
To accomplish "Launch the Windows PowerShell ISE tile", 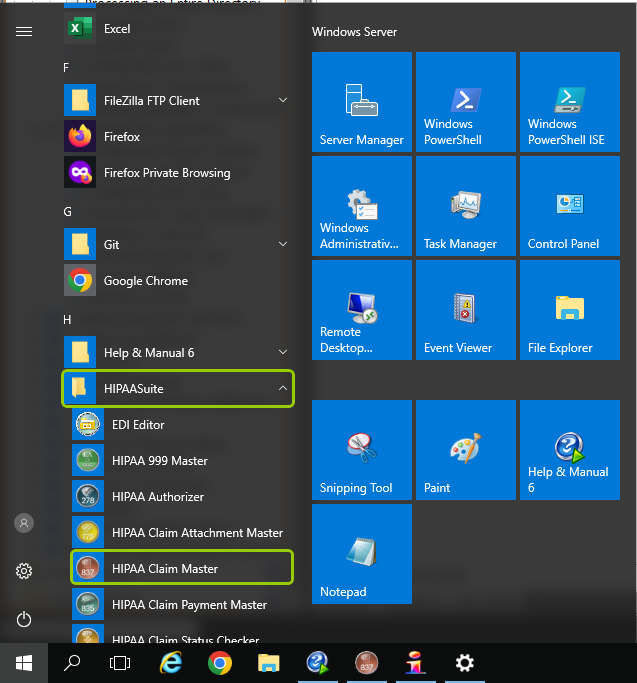I will pyautogui.click(x=570, y=102).
